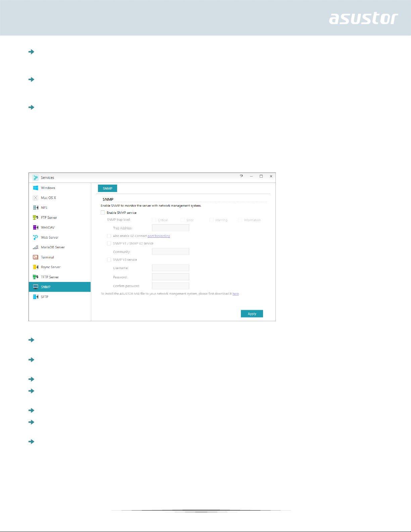Open the SFTP service icon
Viewport: 411px width, 532px height.
pos(36,297)
